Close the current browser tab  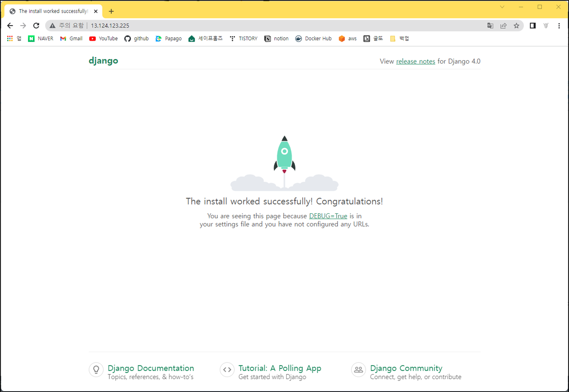point(96,11)
